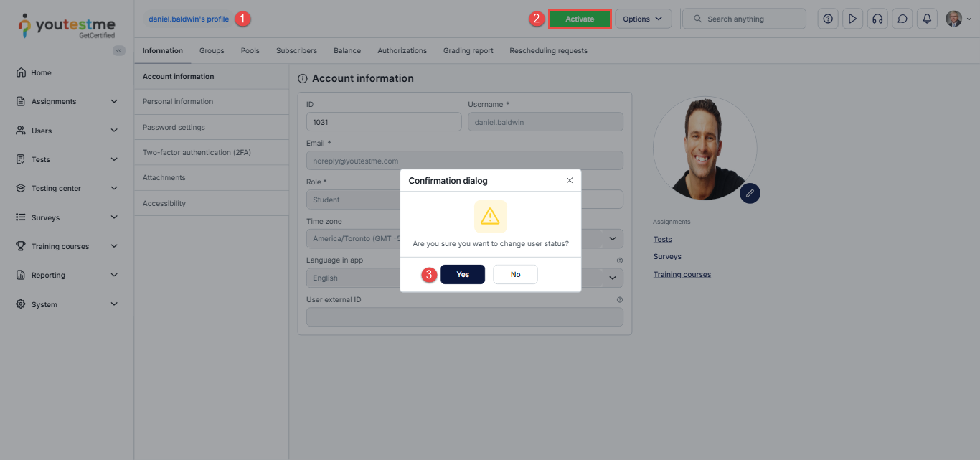Click the Language in app help icon
The height and width of the screenshot is (460, 980).
(619, 260)
